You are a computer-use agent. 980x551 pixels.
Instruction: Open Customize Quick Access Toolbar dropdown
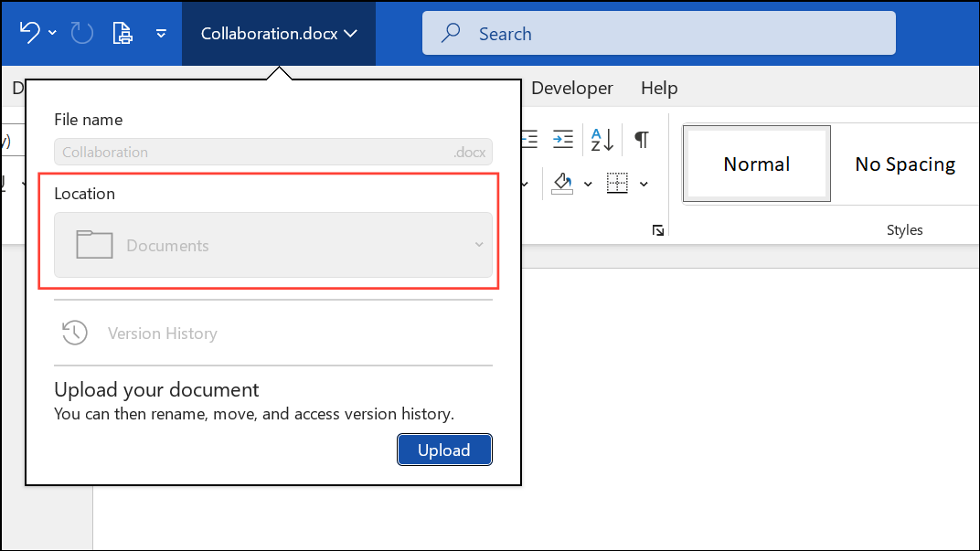[161, 33]
